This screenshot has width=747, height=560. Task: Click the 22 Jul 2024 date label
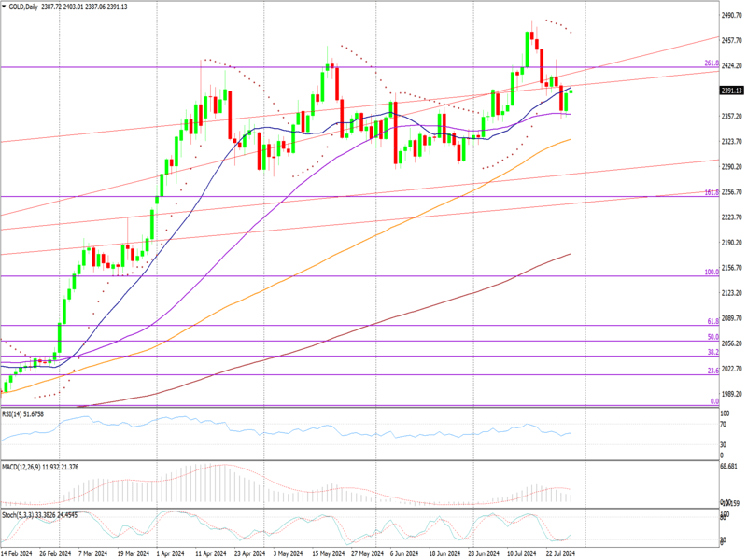click(560, 553)
